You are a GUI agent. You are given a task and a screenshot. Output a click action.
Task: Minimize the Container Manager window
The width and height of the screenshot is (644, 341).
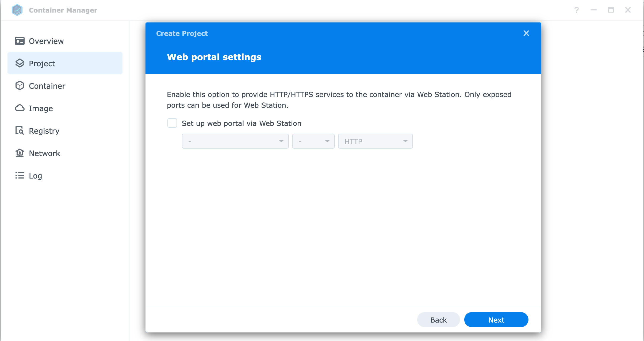(594, 10)
